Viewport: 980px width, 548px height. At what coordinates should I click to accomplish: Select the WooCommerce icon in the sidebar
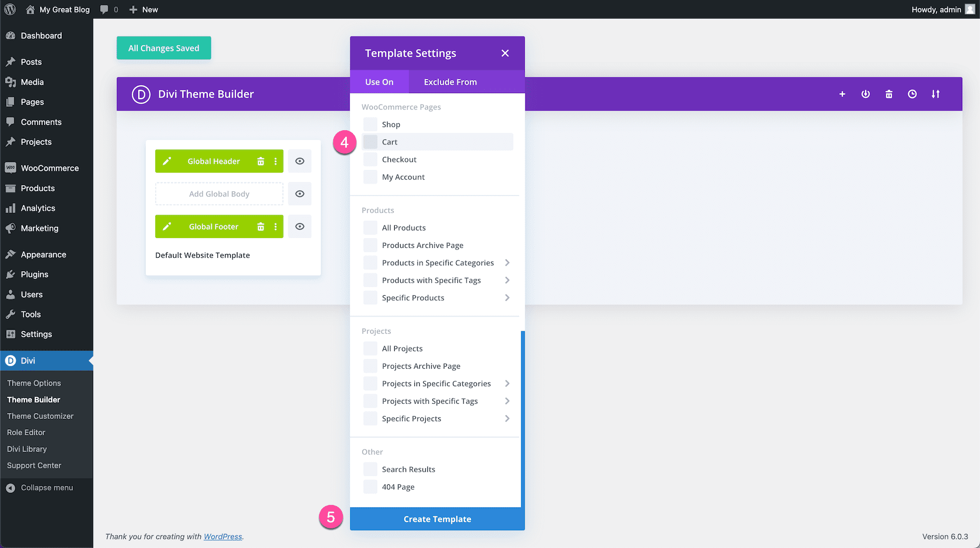(x=11, y=168)
